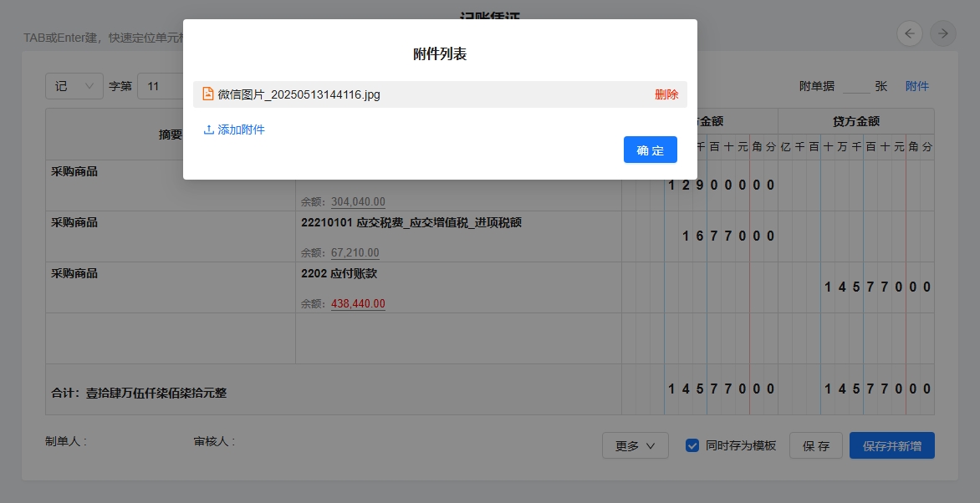980x503 pixels.
Task: Expand the 更多 dropdown button
Action: tap(635, 445)
